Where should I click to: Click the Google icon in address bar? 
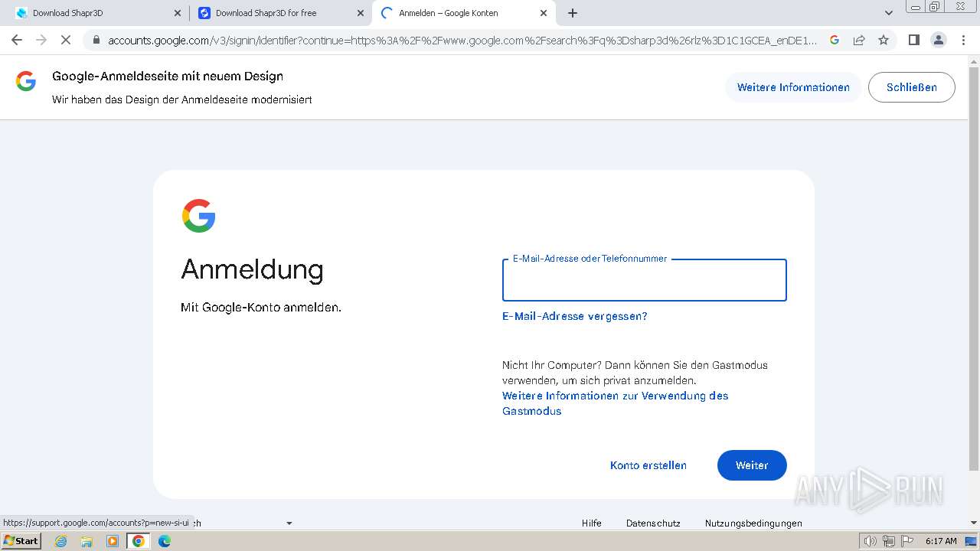[835, 40]
